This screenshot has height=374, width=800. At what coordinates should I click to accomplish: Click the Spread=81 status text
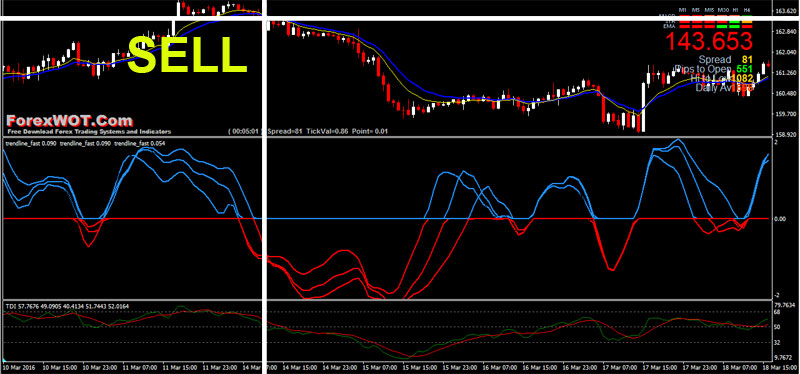(285, 131)
